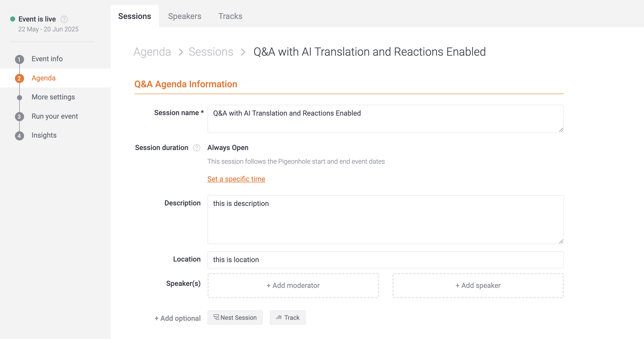Click the Event is live label
This screenshot has height=339, width=644.
(37, 19)
